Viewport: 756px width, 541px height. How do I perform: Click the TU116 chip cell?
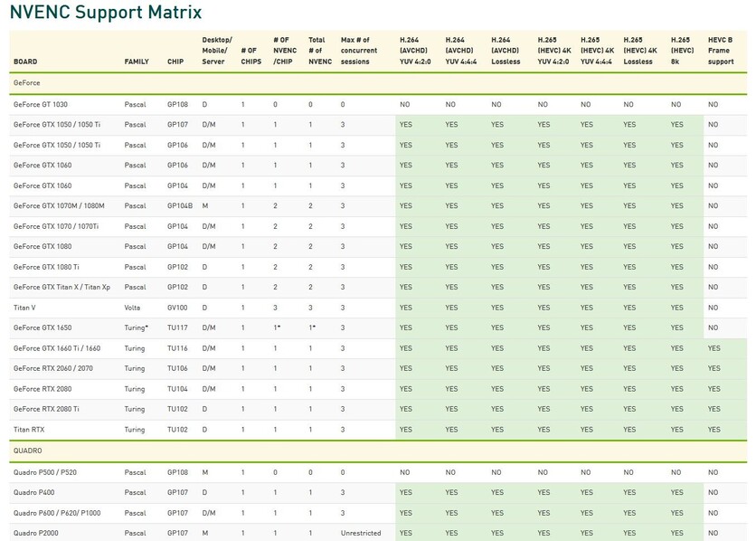click(x=177, y=348)
